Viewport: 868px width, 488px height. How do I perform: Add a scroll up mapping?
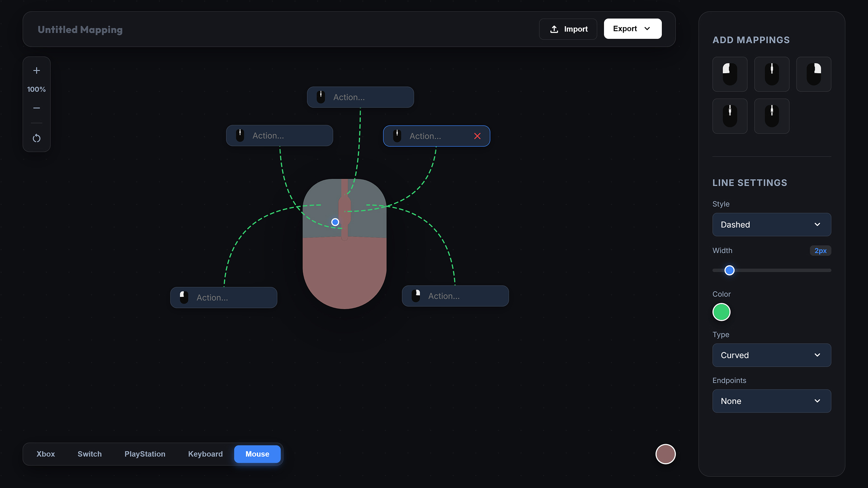pyautogui.click(x=730, y=116)
